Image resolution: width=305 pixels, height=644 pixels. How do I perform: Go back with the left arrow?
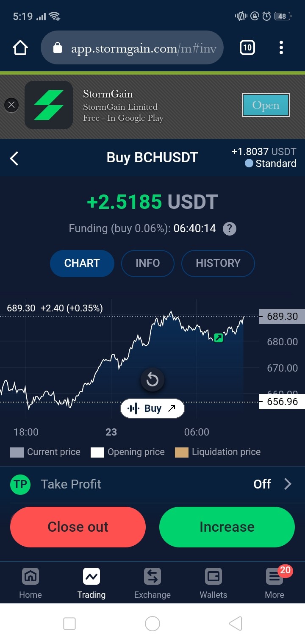[14, 159]
